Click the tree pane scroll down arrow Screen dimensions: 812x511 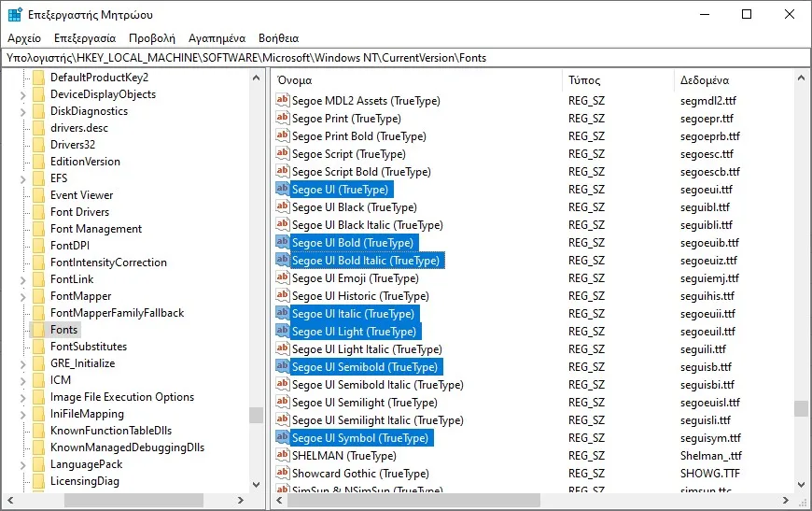pyautogui.click(x=256, y=485)
